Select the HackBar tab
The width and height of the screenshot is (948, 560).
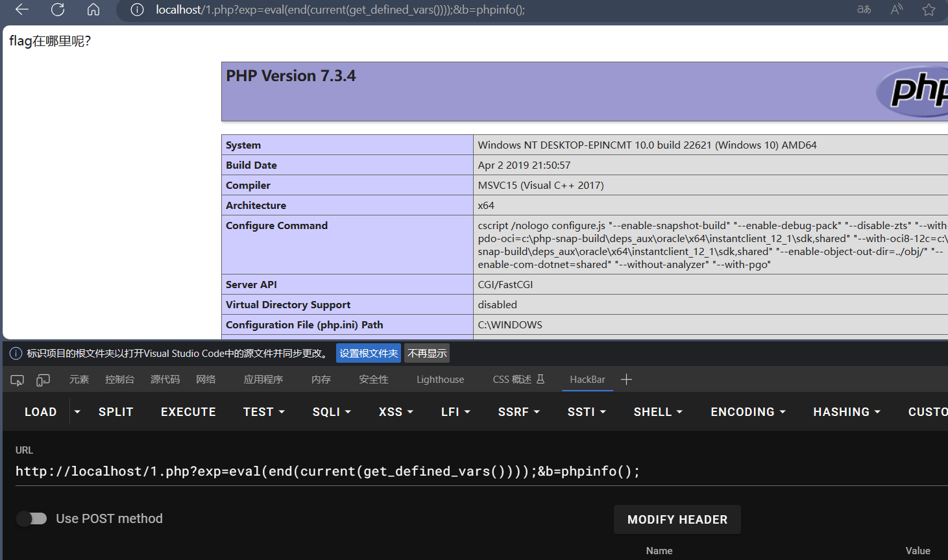[x=587, y=380]
